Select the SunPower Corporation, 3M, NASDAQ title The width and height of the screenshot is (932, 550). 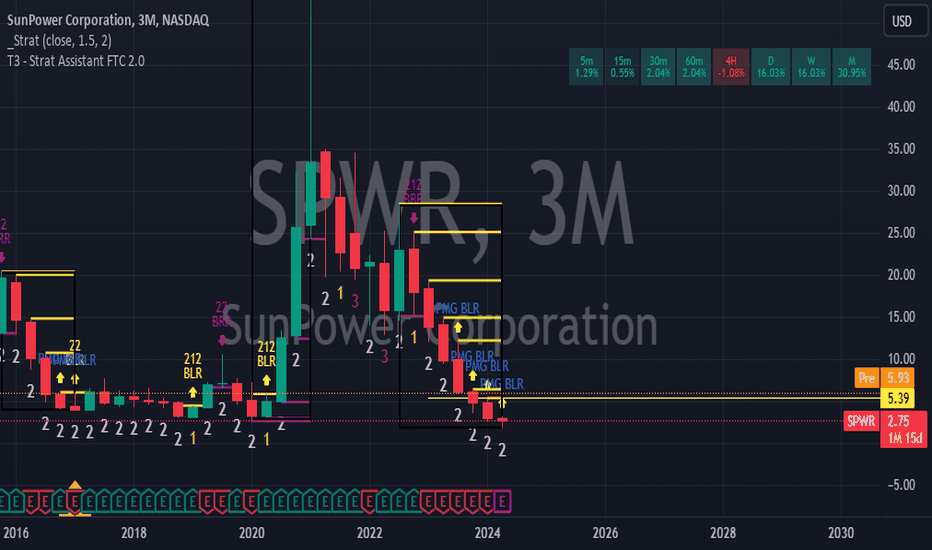(x=108, y=20)
